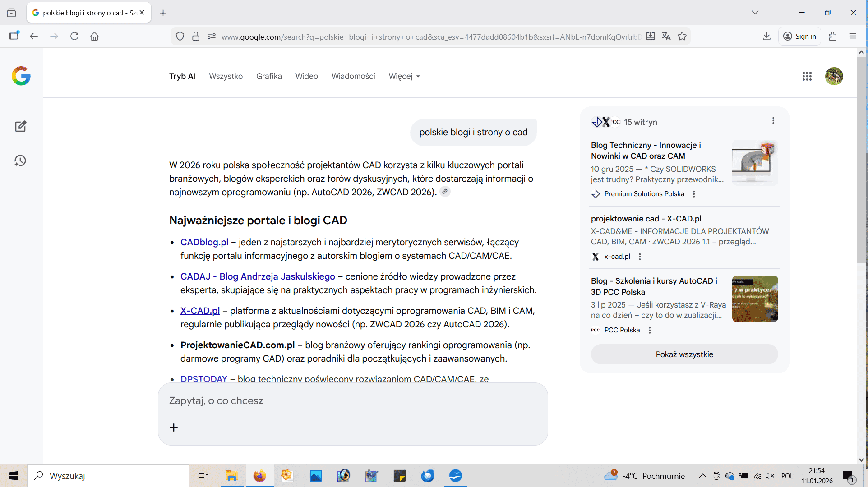Open AI mode history icon

20,161
